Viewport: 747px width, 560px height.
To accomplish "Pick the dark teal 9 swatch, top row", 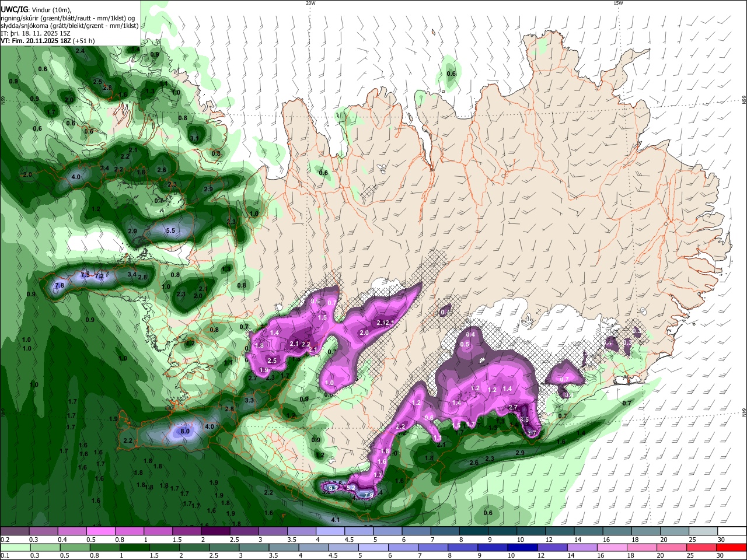I will click(x=502, y=531).
